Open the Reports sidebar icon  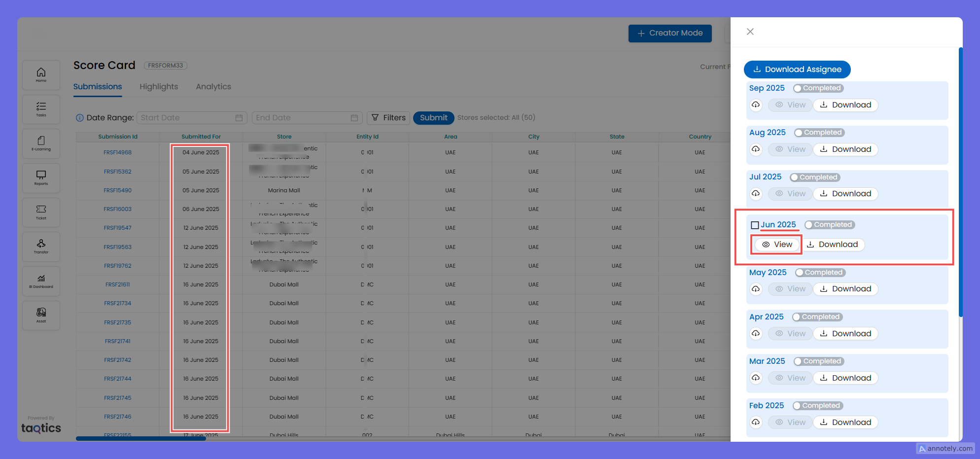[x=41, y=178]
